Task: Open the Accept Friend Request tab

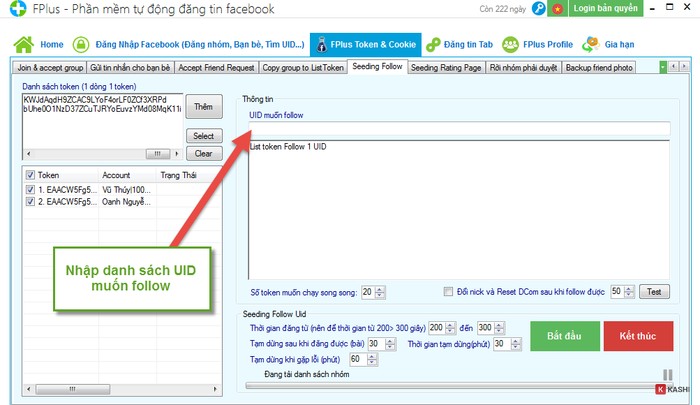Action: [216, 67]
